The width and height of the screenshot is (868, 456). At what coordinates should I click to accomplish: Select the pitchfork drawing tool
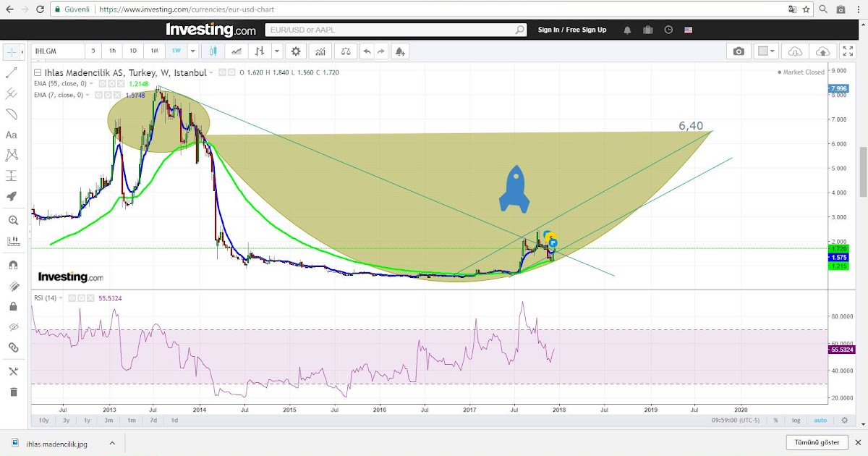pos(12,93)
